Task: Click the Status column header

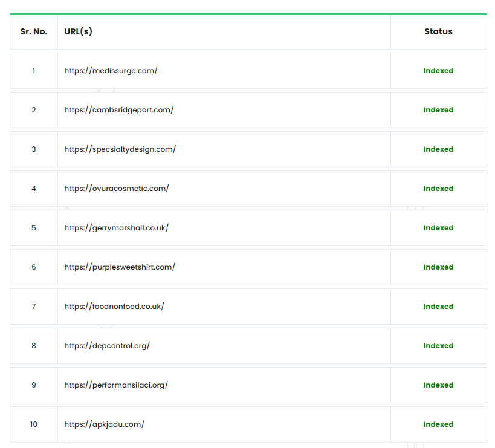Action: coord(438,31)
